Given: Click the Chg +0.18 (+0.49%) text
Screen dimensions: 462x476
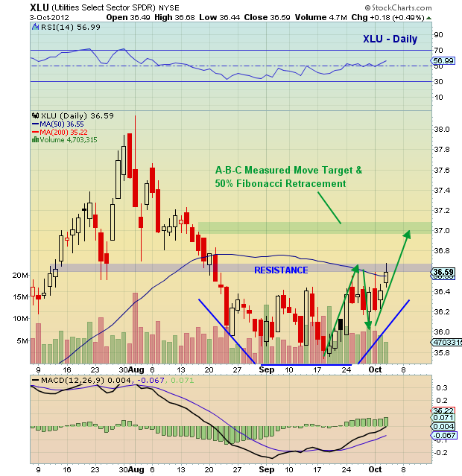Looking at the screenshot, I should 387,18.
